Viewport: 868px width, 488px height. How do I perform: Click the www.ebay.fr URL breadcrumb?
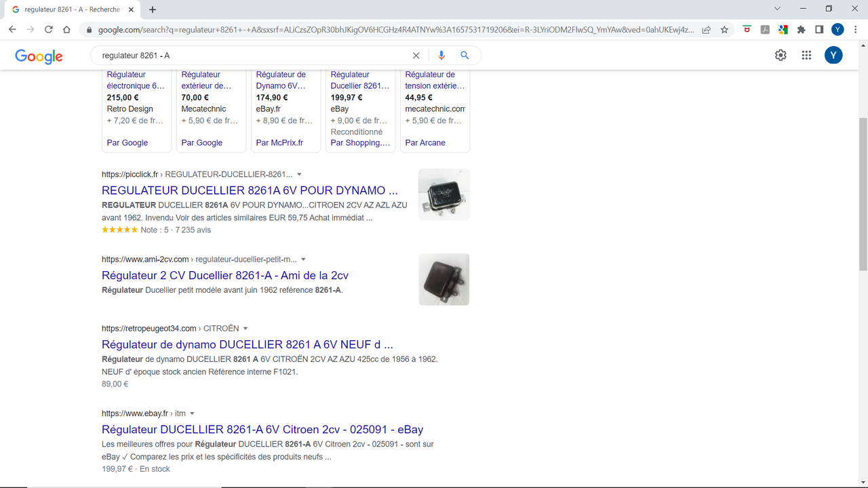144,413
